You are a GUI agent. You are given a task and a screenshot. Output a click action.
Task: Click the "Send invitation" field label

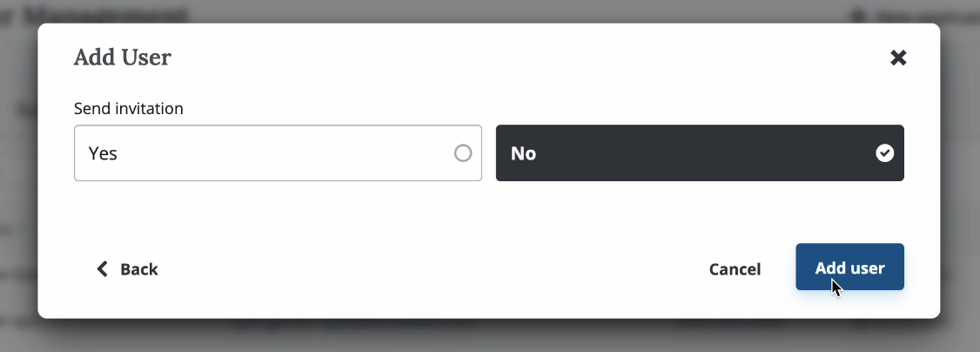[129, 109]
